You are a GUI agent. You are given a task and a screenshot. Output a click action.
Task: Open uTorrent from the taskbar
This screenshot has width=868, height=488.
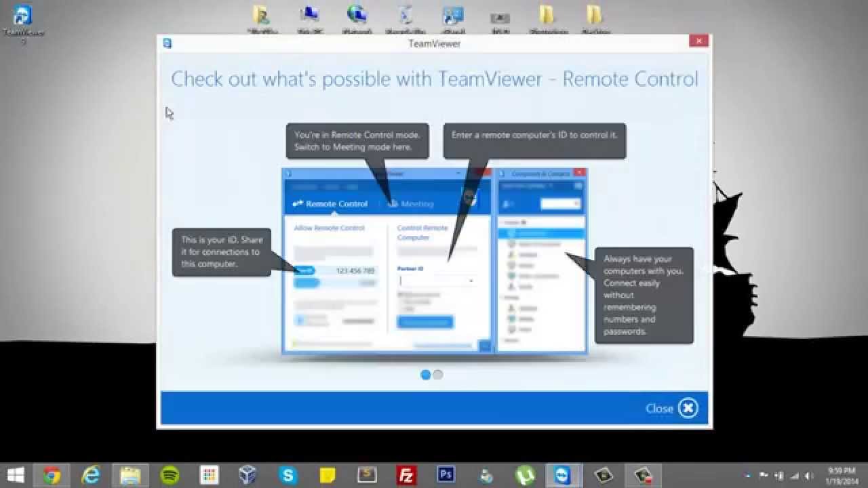pos(524,475)
